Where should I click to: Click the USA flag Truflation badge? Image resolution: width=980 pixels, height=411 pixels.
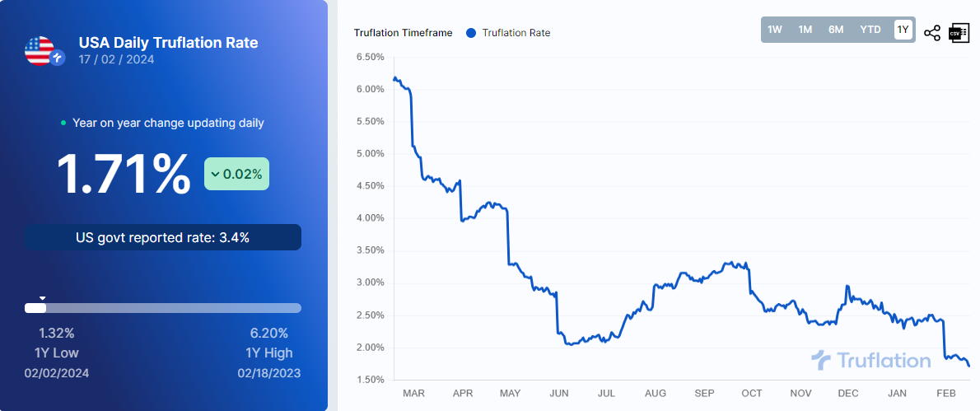(45, 52)
